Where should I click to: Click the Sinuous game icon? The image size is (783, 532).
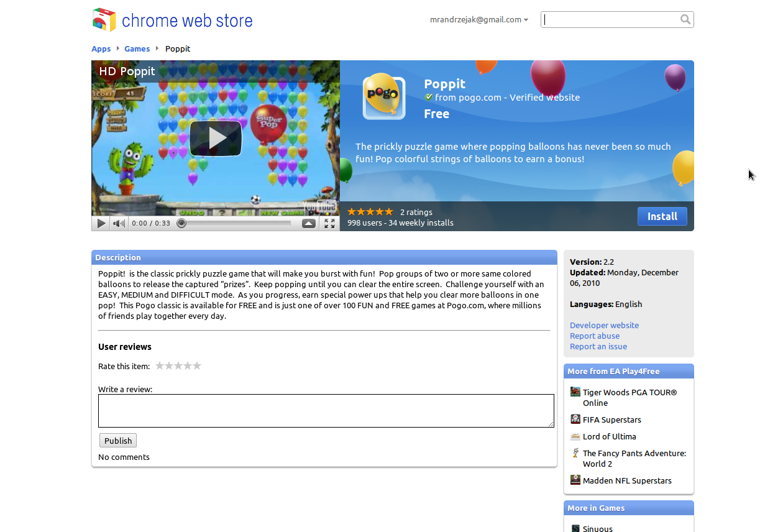coord(575,528)
